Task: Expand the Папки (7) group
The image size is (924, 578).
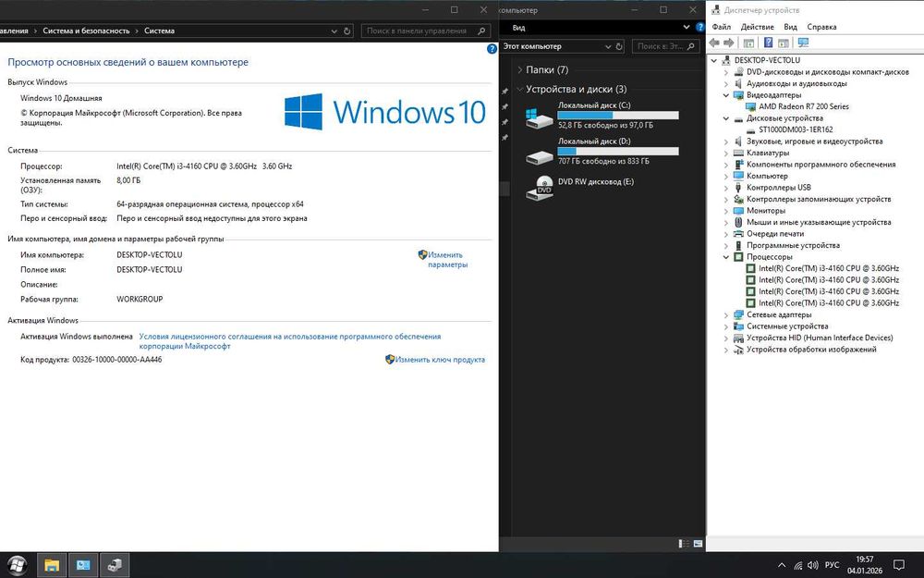Action: click(519, 69)
